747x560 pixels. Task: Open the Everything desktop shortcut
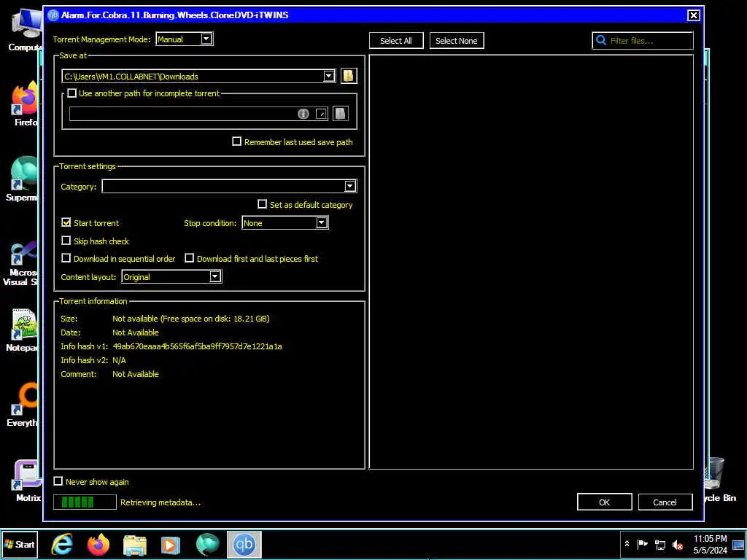(23, 405)
